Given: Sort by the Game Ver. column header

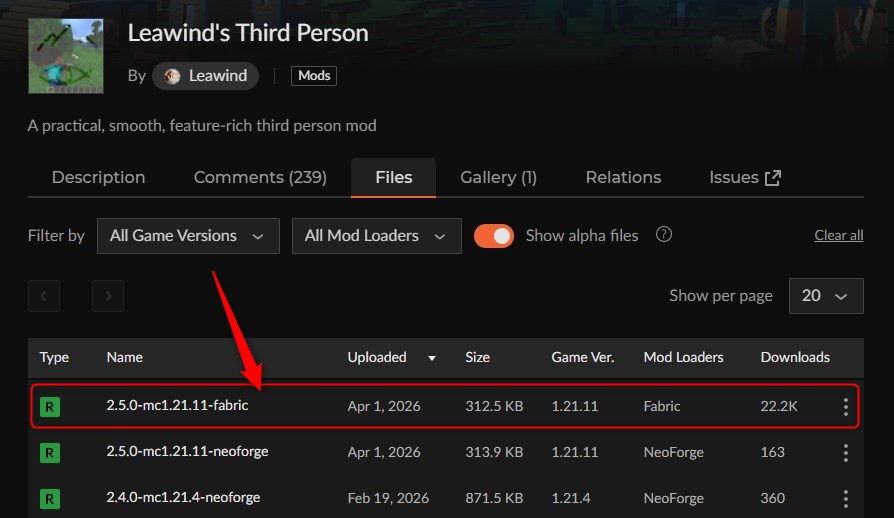Looking at the screenshot, I should (x=583, y=357).
